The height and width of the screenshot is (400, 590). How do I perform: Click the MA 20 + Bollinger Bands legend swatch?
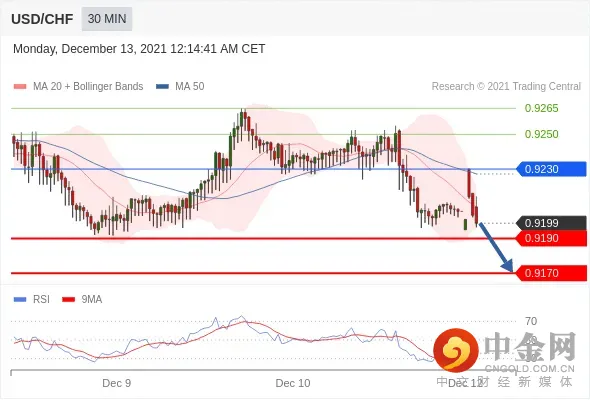20,87
